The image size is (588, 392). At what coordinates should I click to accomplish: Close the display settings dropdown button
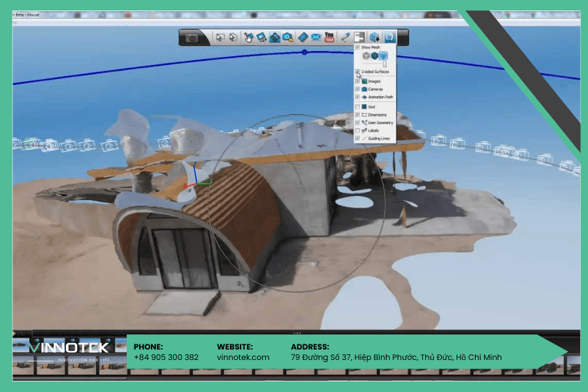[389, 37]
